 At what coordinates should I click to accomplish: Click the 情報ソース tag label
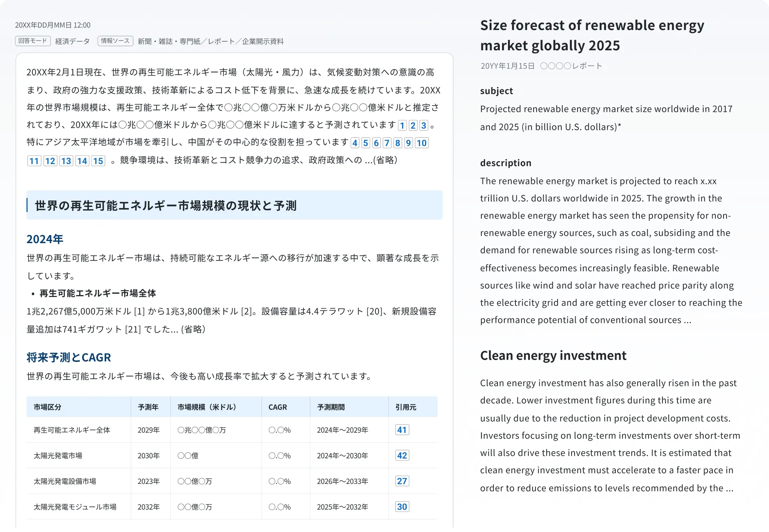click(115, 41)
